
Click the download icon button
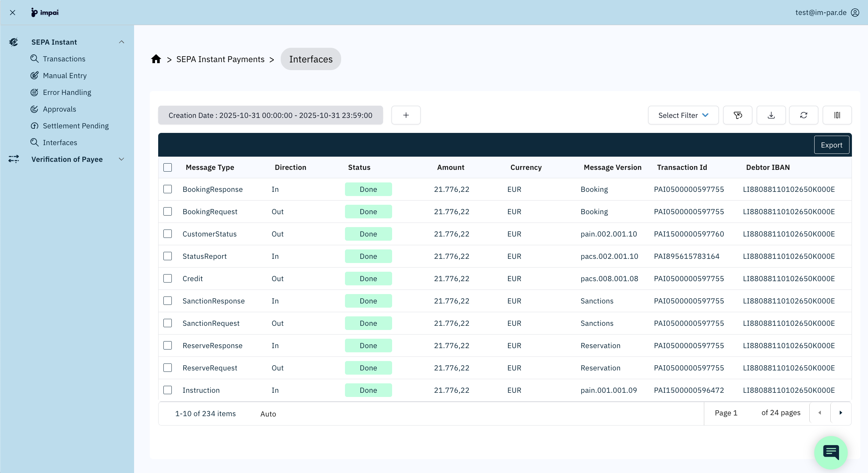click(x=771, y=115)
